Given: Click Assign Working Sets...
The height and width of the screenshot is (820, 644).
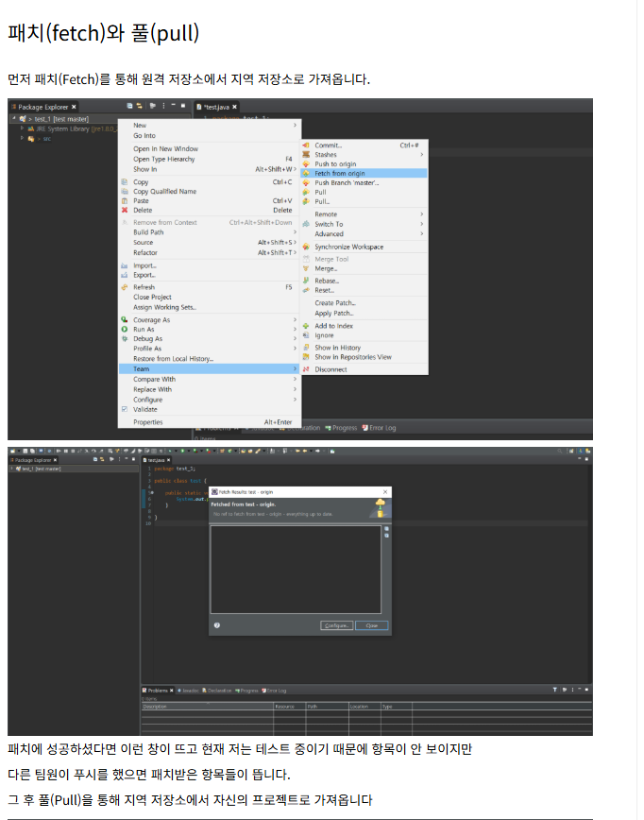Looking at the screenshot, I should 164,308.
